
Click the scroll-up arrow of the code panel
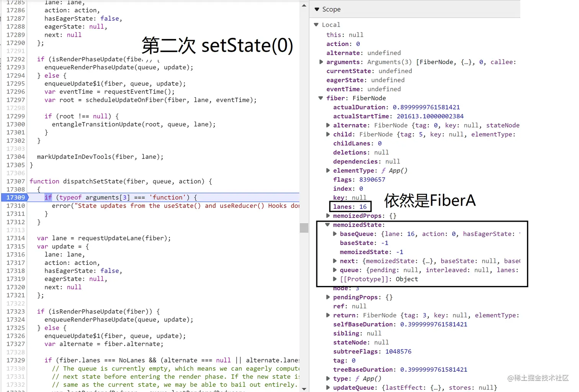coord(304,5)
